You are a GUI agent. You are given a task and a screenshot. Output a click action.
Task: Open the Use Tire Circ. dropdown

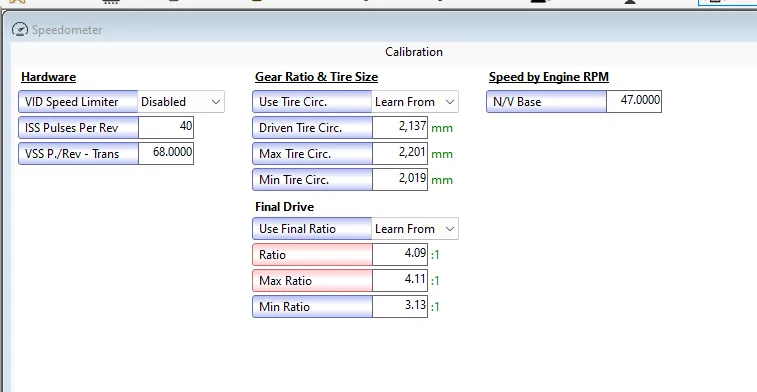point(415,102)
